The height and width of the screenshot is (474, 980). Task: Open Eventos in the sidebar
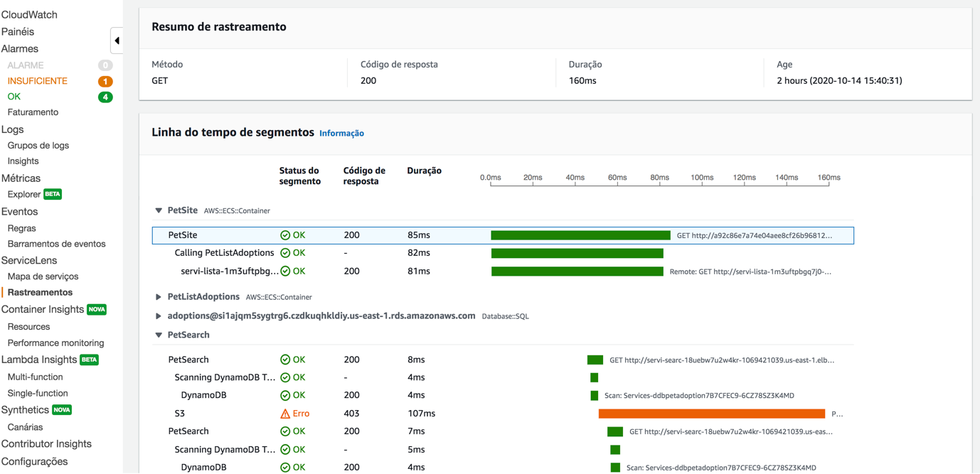19,211
